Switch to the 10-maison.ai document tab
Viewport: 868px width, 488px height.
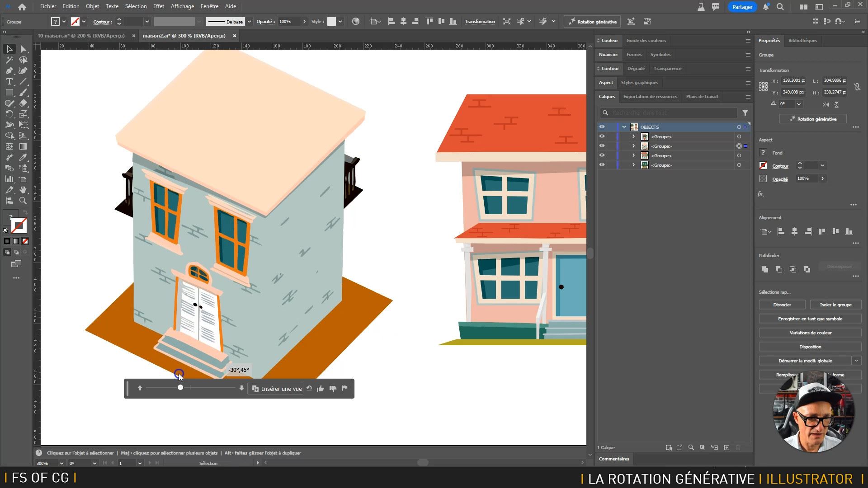click(81, 36)
